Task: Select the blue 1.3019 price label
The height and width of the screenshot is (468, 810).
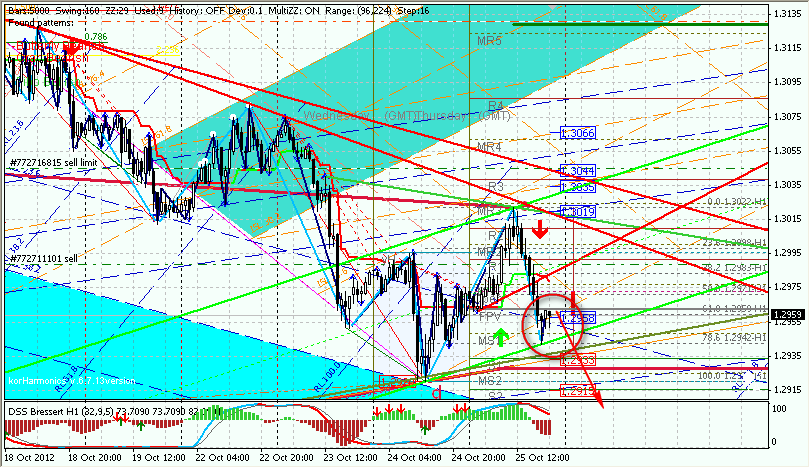Action: 578,212
